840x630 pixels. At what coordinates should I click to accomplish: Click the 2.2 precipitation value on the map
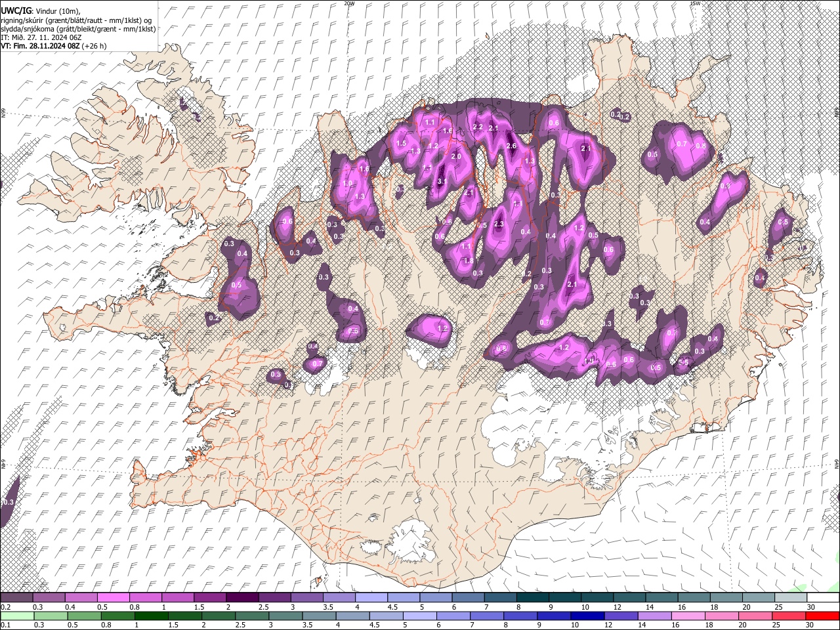click(x=478, y=127)
